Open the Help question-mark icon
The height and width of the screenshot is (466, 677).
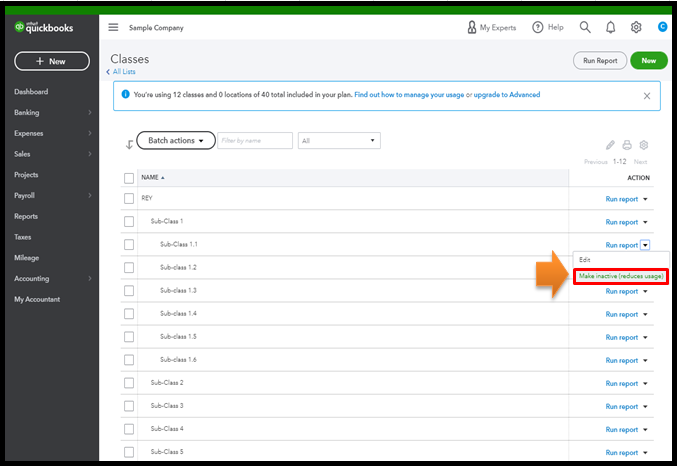tap(538, 27)
